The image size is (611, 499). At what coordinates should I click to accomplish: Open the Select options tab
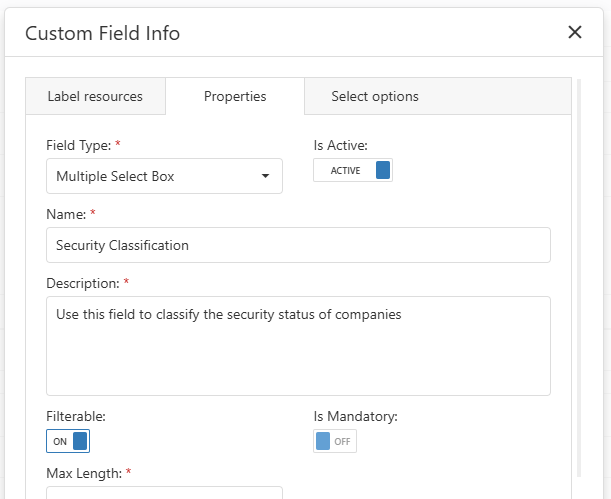tap(375, 96)
